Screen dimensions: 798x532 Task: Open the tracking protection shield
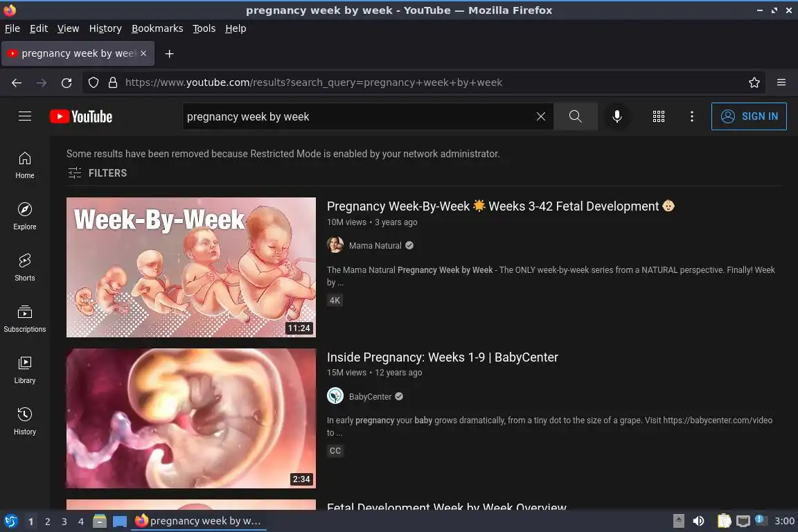coord(93,82)
